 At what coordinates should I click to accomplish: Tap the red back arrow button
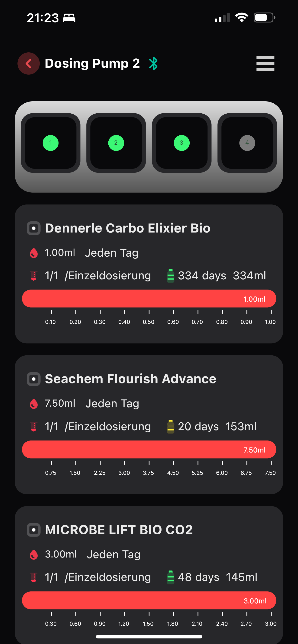point(29,64)
